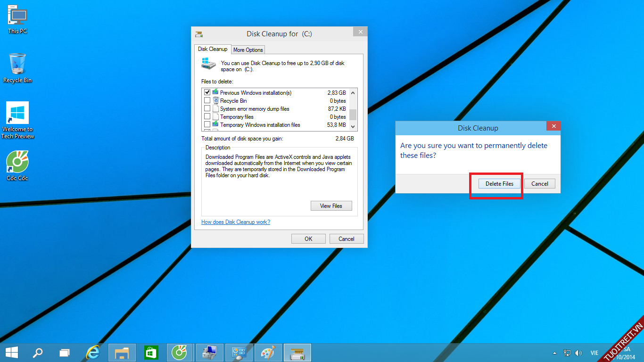Screen dimensions: 644x362
Task: Open Search from the taskbar magnifier
Action: coord(38,353)
